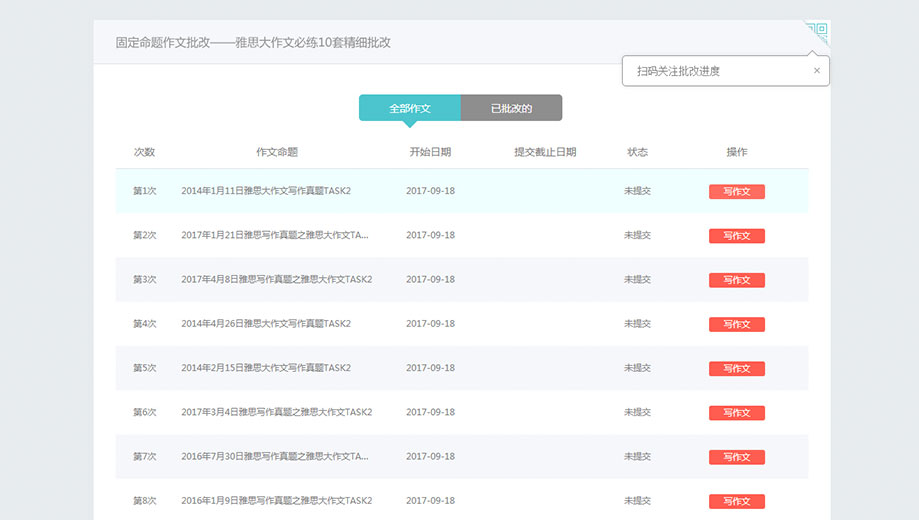Click the 作文命题 column header
Image resolution: width=919 pixels, height=520 pixels.
coord(277,152)
